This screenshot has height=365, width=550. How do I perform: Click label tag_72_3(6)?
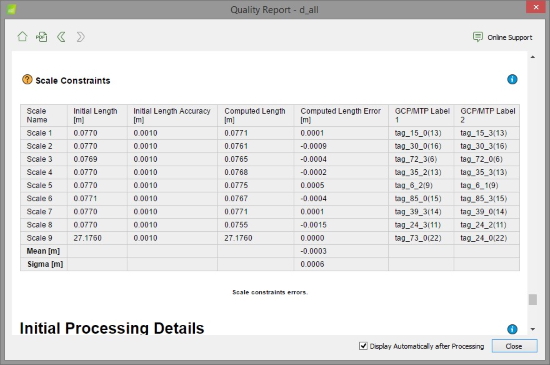(416, 159)
